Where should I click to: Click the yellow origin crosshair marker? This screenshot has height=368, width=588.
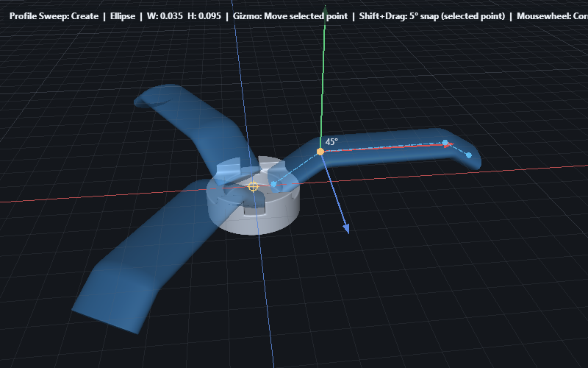pos(254,186)
